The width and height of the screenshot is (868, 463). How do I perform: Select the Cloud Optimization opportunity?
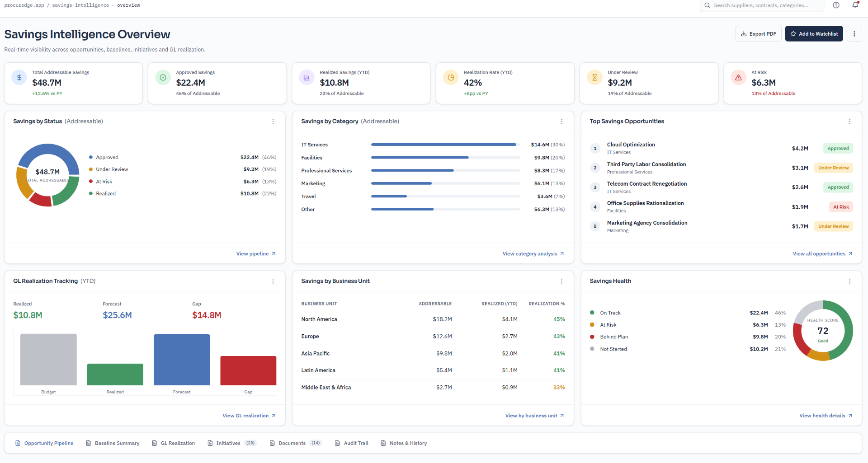point(721,148)
